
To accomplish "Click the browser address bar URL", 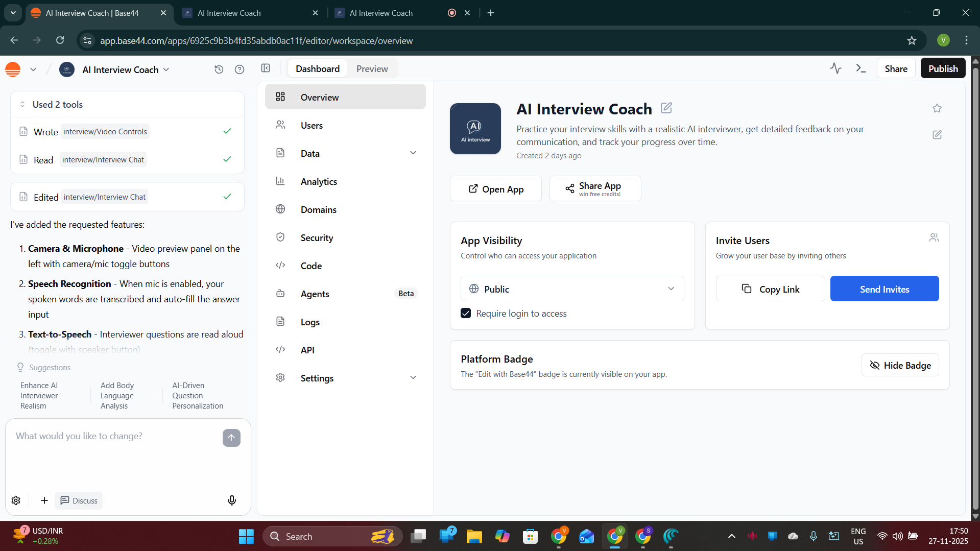I will click(x=256, y=41).
